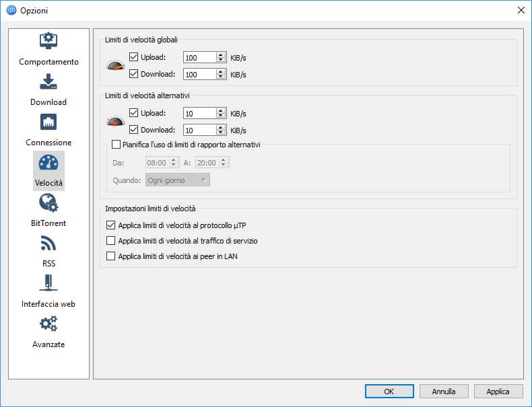Increase global Upload limit with up arrow
The height and width of the screenshot is (407, 532).
pos(221,55)
